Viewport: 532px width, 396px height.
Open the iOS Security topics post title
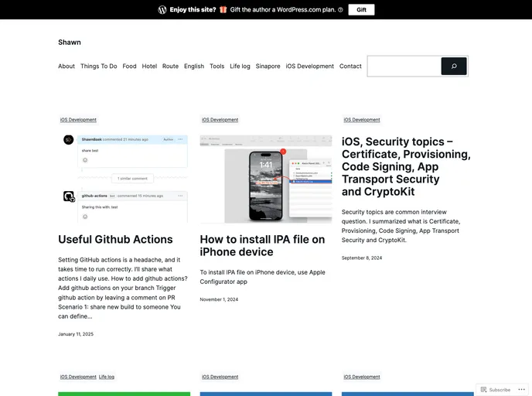click(x=406, y=166)
